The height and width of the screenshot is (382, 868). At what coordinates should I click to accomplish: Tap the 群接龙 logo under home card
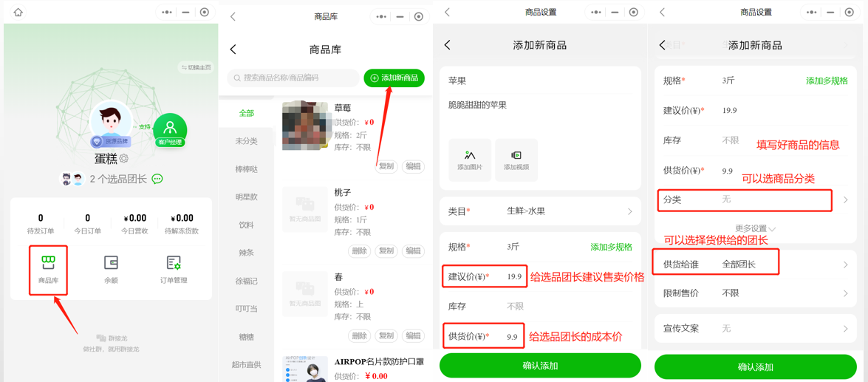pyautogui.click(x=110, y=337)
